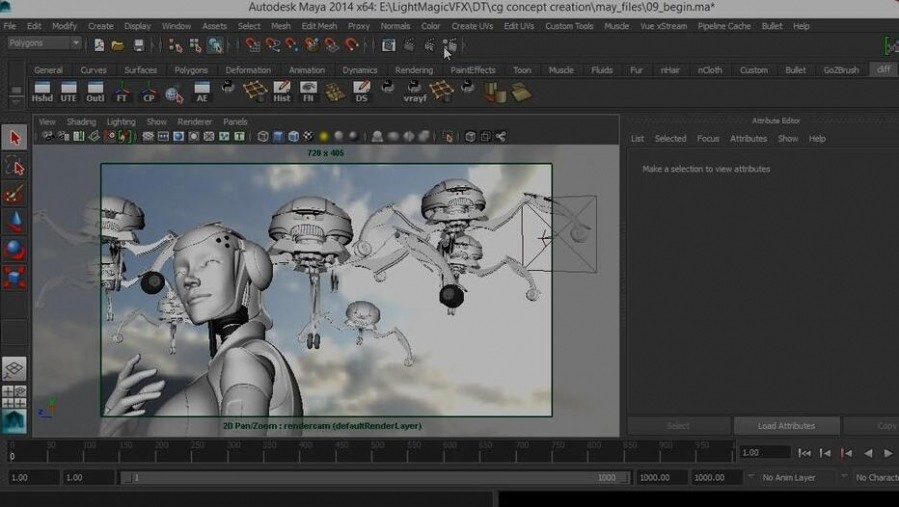Open the viewport Renderer menu
899x507 pixels.
pos(194,122)
